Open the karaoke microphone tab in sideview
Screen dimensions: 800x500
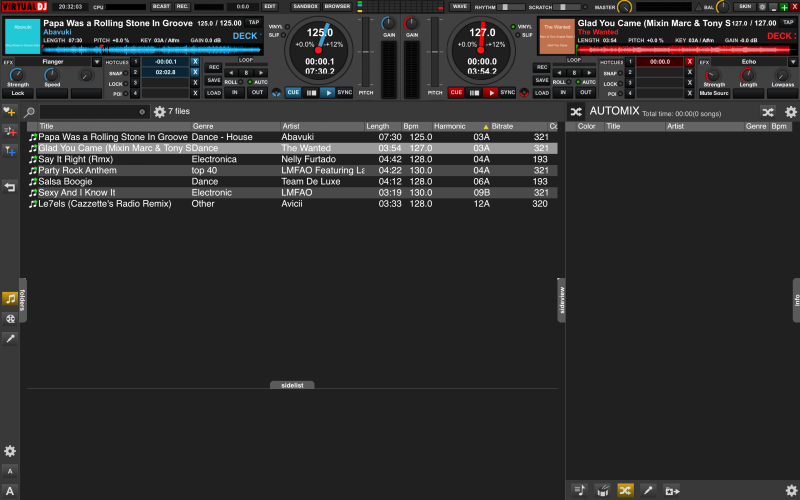(648, 491)
